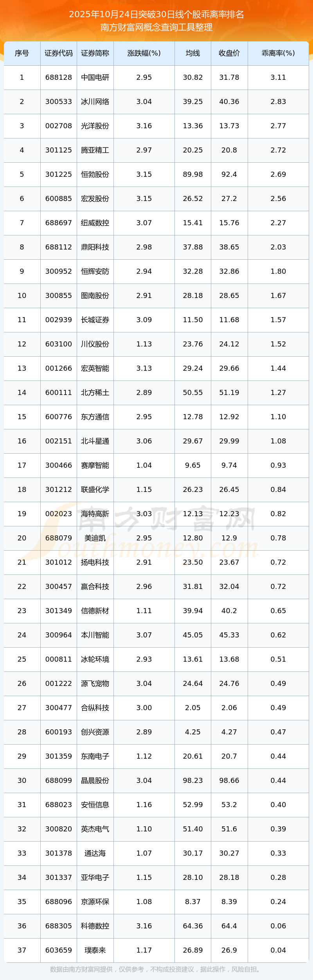Click the 证券代码 column header
313x980 pixels.
tap(59, 53)
